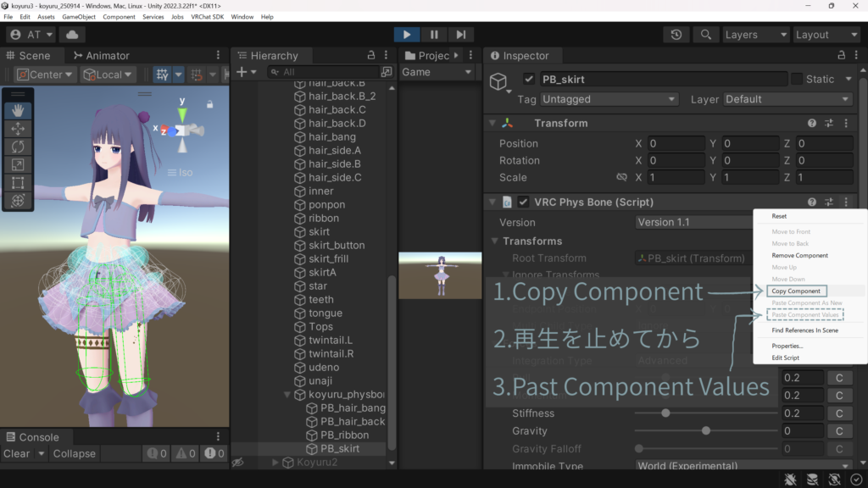The height and width of the screenshot is (488, 868).
Task: Adjust the Gravity slider handle
Action: tap(706, 431)
